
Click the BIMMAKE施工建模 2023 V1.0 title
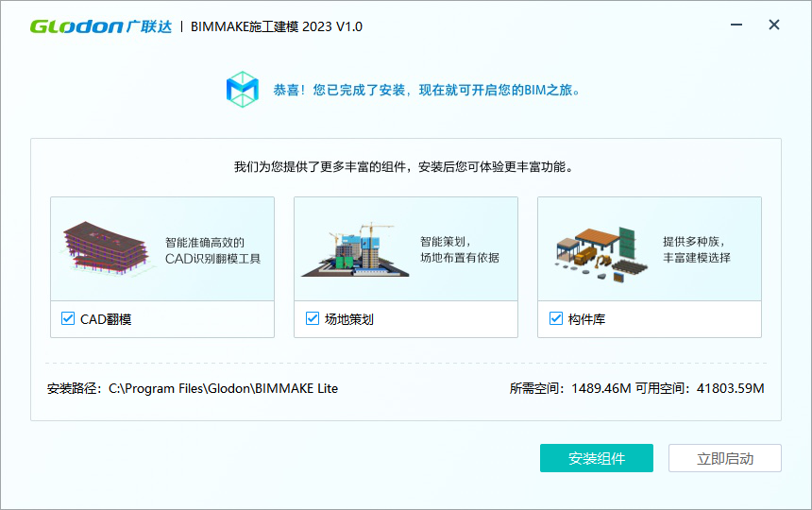(x=277, y=27)
